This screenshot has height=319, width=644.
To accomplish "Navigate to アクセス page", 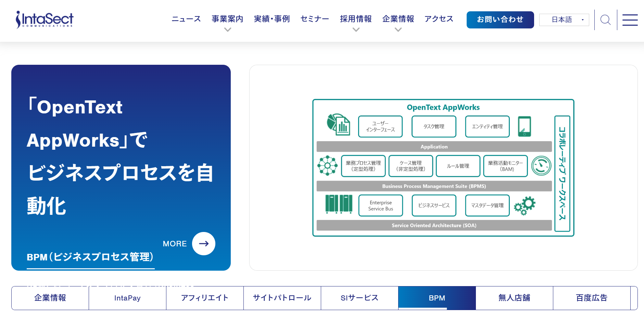I will pos(439,19).
